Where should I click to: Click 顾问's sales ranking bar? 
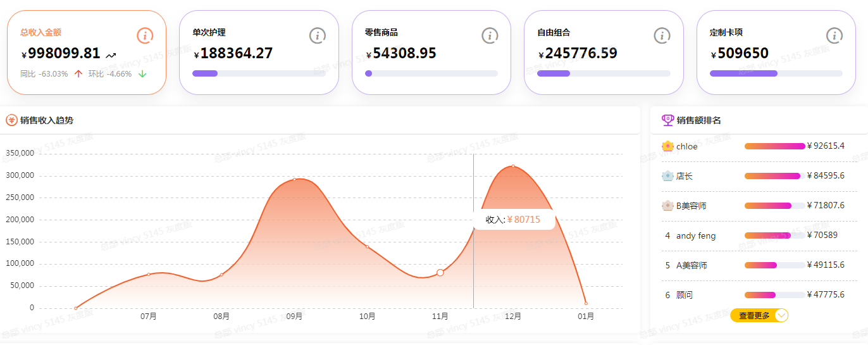775,295
